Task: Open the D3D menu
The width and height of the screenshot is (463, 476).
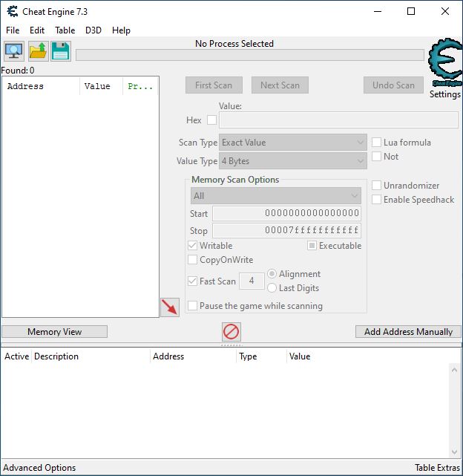Action: tap(93, 30)
